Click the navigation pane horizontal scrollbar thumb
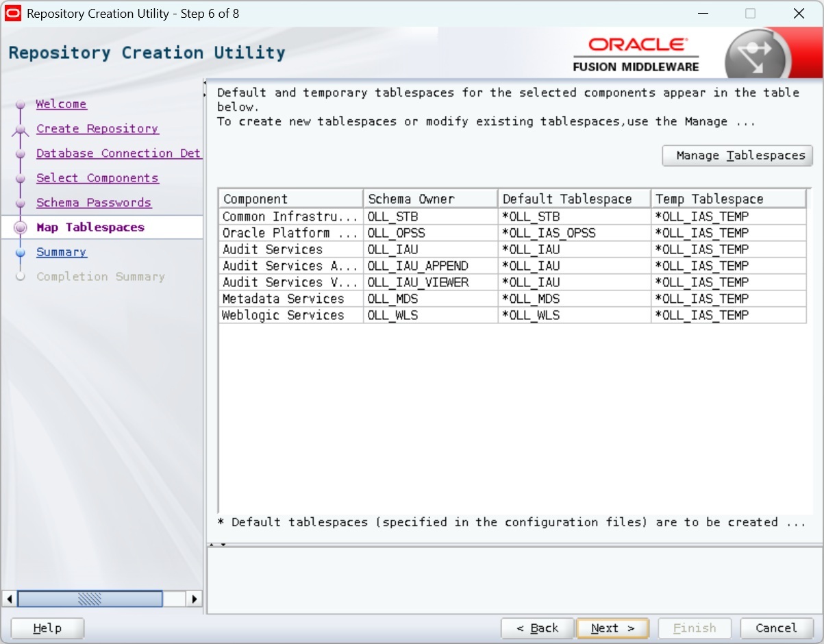The height and width of the screenshot is (644, 824). pyautogui.click(x=90, y=599)
